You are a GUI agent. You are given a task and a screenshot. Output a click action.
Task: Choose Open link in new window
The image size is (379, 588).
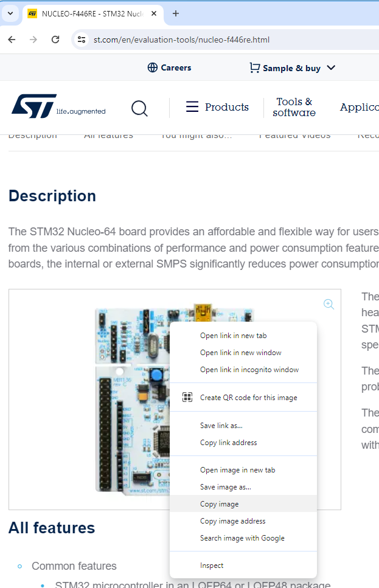point(243,353)
